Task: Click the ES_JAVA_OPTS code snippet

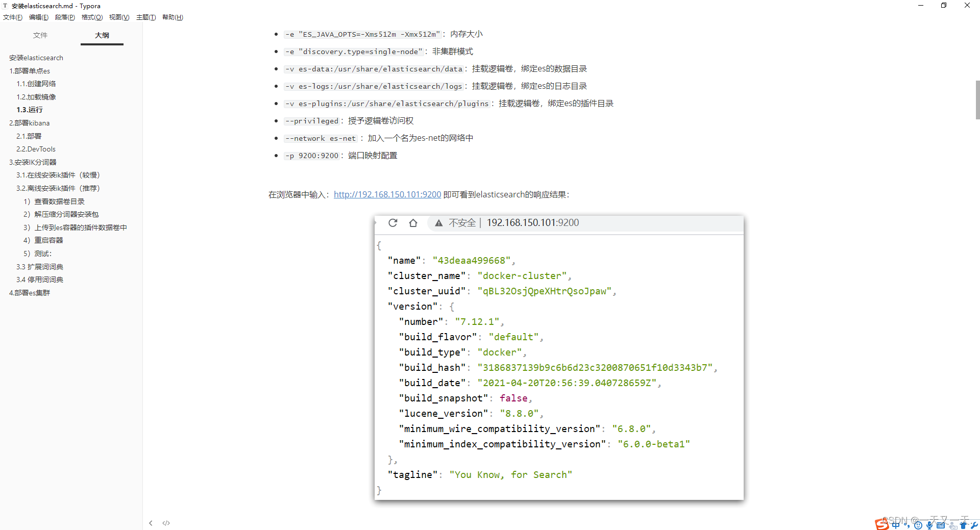Action: 362,34
